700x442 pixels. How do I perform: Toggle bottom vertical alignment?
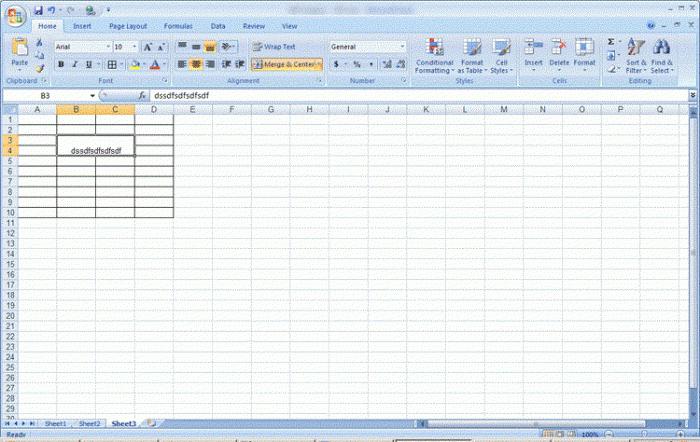coord(210,46)
